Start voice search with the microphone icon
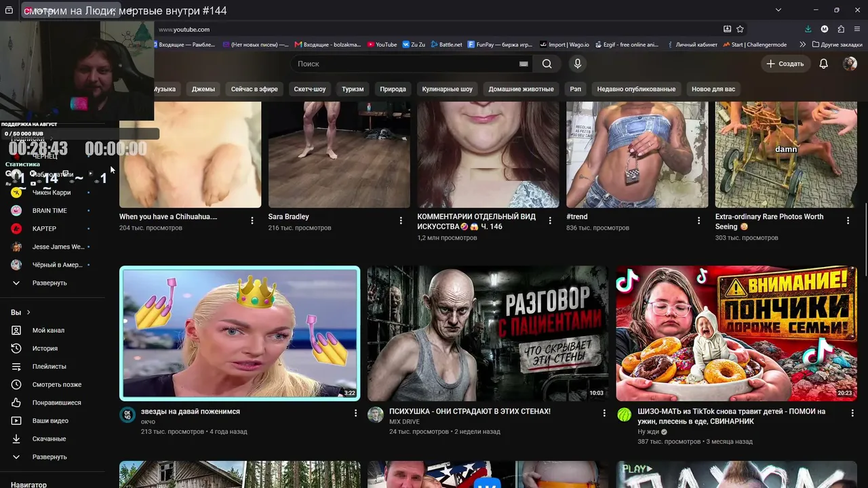 (578, 64)
